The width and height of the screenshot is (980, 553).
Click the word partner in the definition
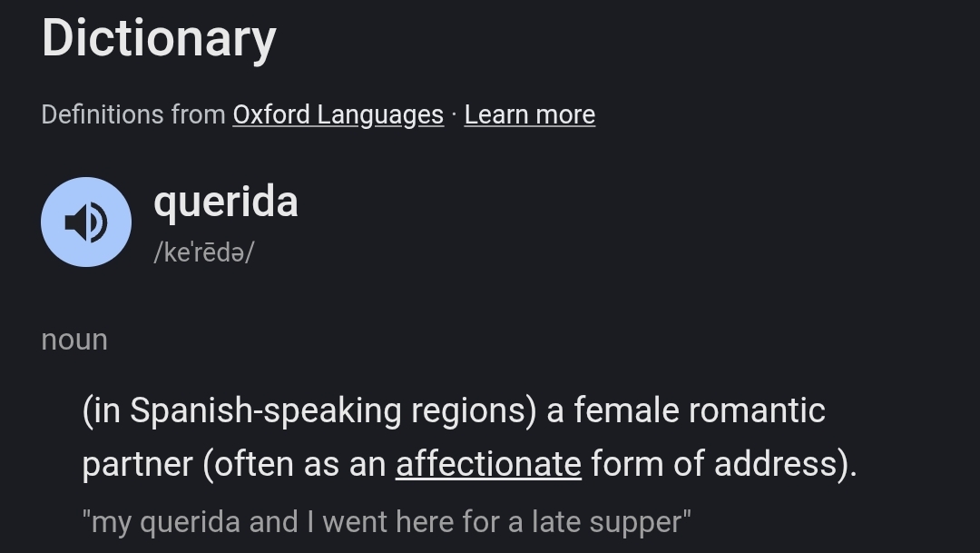pyautogui.click(x=137, y=464)
